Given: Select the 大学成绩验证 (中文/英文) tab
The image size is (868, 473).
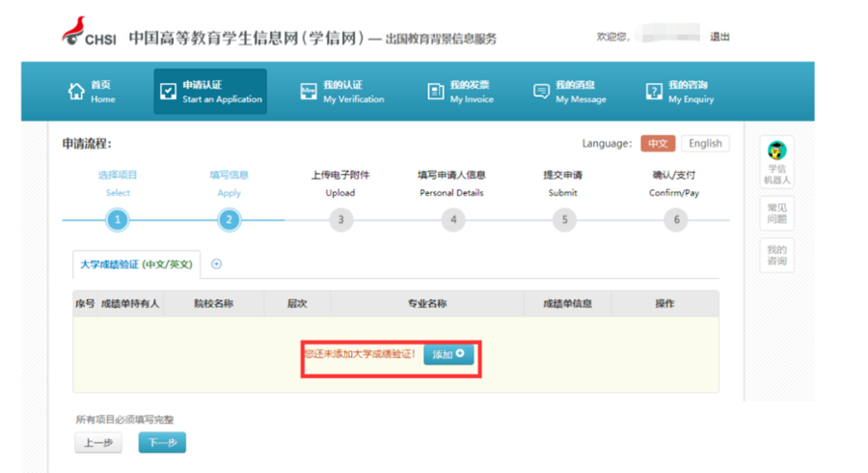Looking at the screenshot, I should tap(136, 264).
